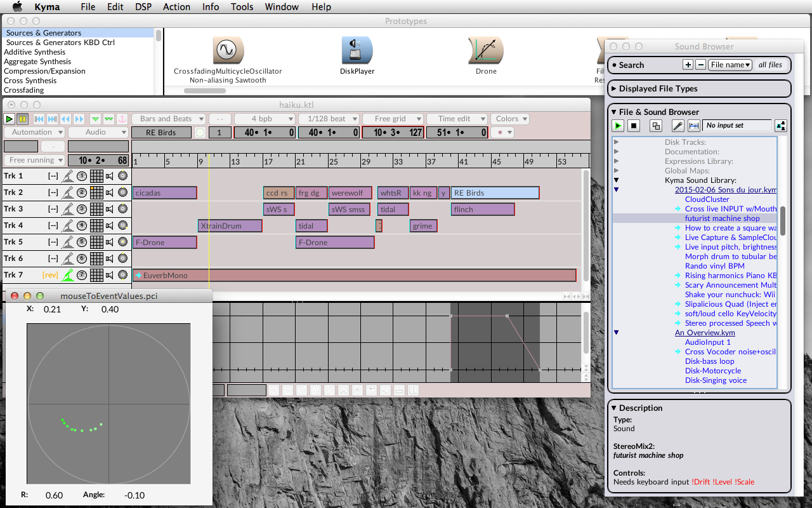The image size is (812, 508).
Task: Toggle the Trk 7 speaker mute
Action: point(110,275)
